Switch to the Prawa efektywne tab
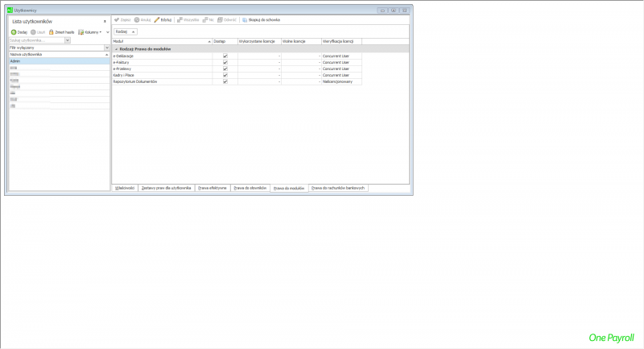Image resolution: width=644 pixels, height=349 pixels. [213, 188]
